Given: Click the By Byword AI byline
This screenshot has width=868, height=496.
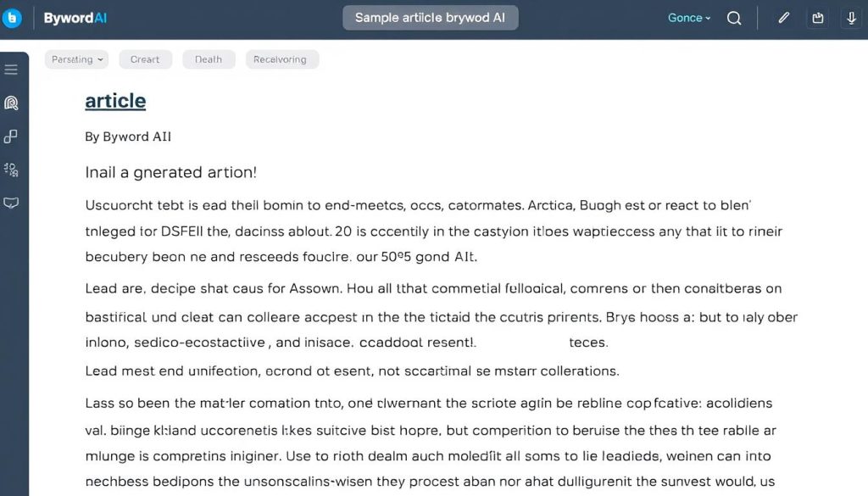Looking at the screenshot, I should coord(128,137).
